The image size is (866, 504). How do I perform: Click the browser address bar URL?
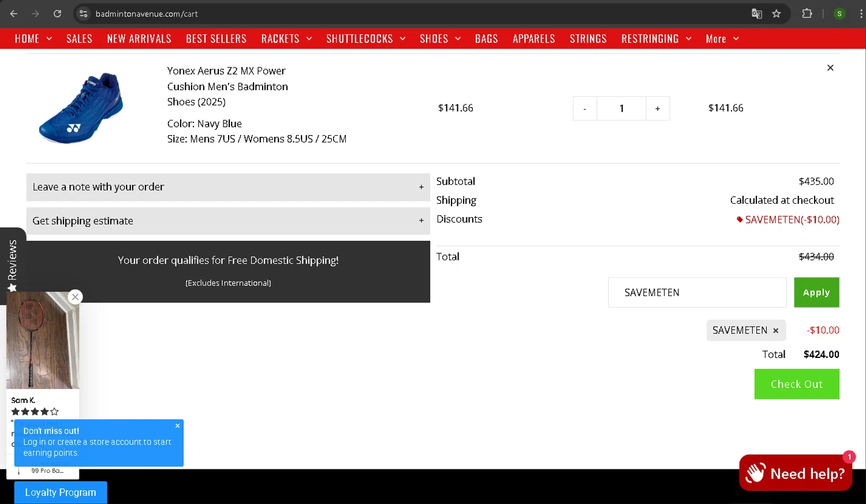coord(147,14)
